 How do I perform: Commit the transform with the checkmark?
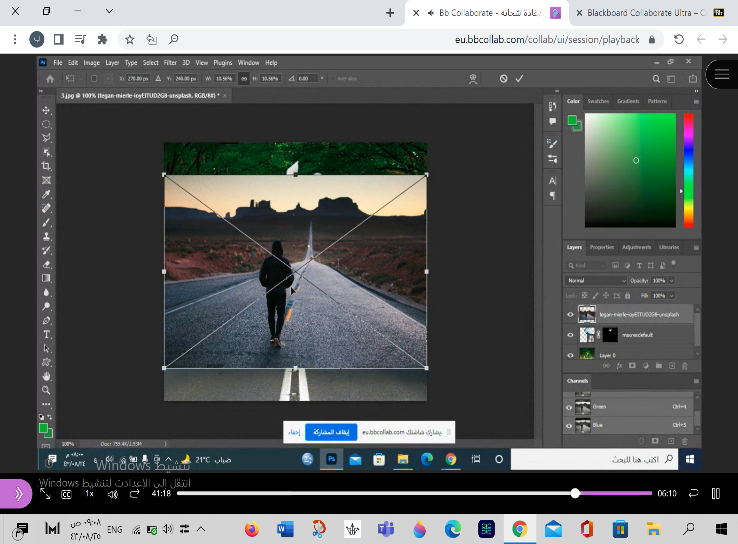519,78
